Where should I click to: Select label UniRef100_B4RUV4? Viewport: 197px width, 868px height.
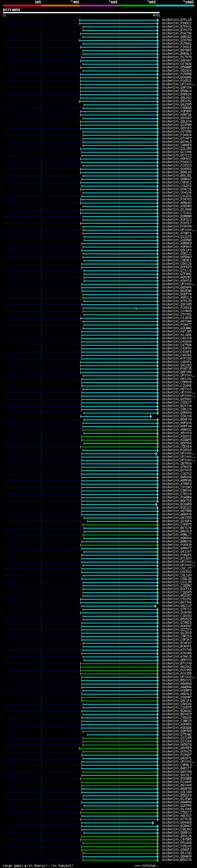(176, 477)
